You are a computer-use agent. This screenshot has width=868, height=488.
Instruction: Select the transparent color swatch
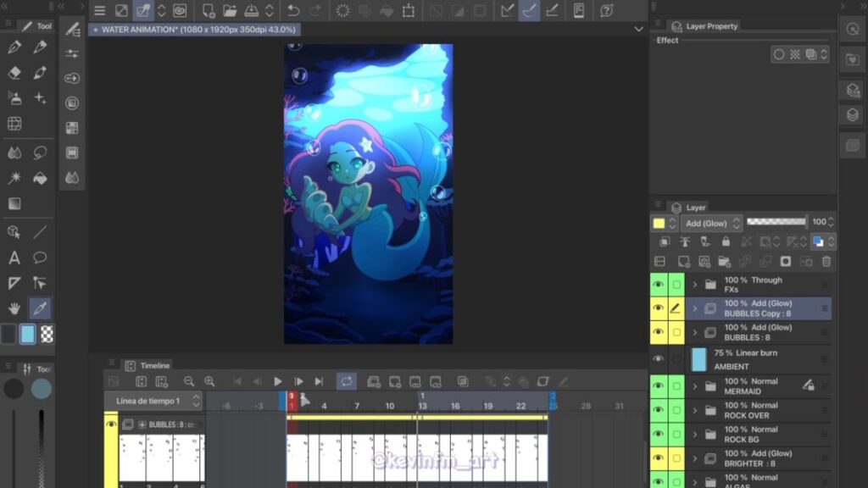coord(47,334)
